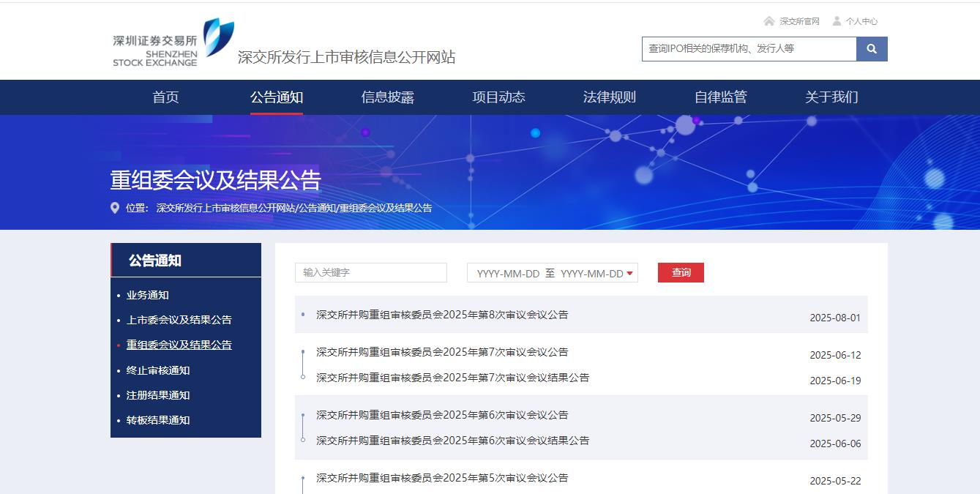Click the 输入关键字 keyword field
Viewport: 980px width, 494px height.
click(x=371, y=272)
